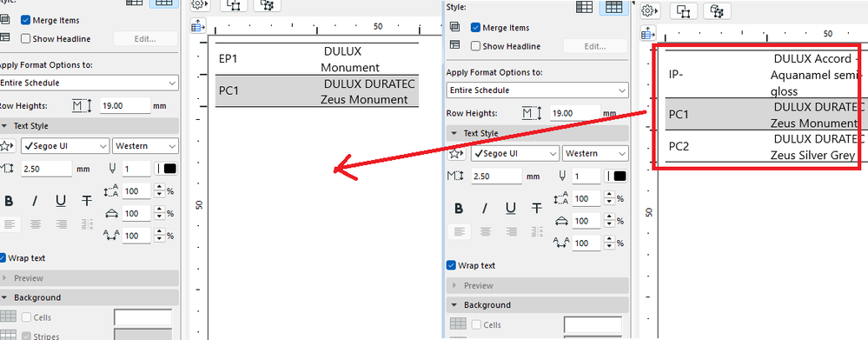Select the EP1 cell in the left schedule
The height and width of the screenshot is (340, 868).
click(228, 59)
